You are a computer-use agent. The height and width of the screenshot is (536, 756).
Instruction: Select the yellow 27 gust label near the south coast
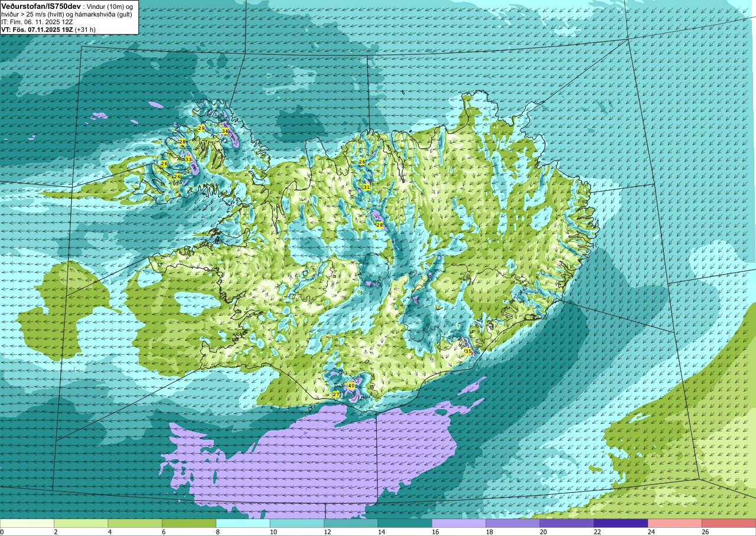point(336,394)
